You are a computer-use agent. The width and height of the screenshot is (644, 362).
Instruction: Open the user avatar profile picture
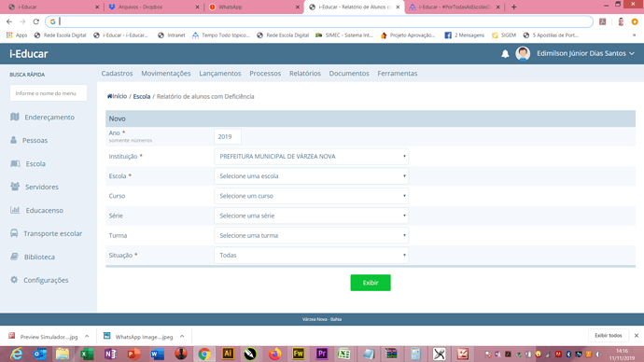(523, 54)
